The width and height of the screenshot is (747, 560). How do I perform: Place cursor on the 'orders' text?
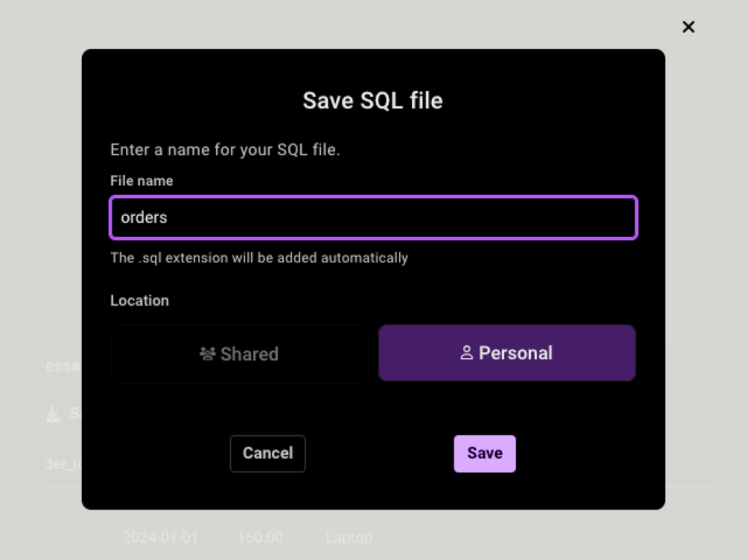[x=144, y=217]
